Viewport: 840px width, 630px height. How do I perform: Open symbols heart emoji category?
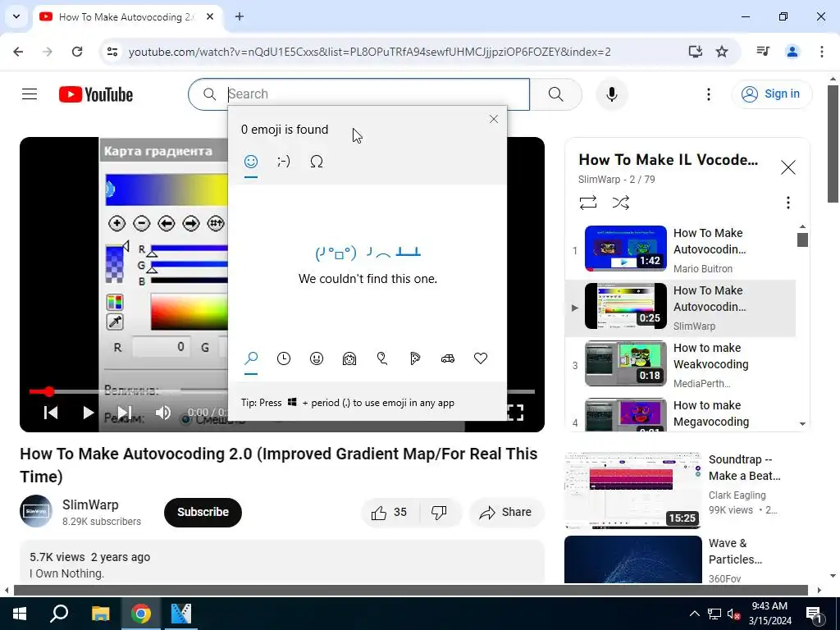(481, 358)
